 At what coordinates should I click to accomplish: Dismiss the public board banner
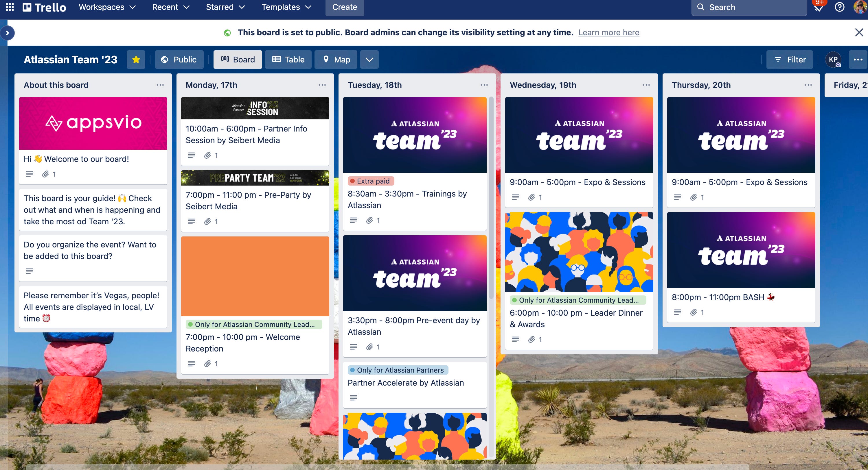pos(859,32)
